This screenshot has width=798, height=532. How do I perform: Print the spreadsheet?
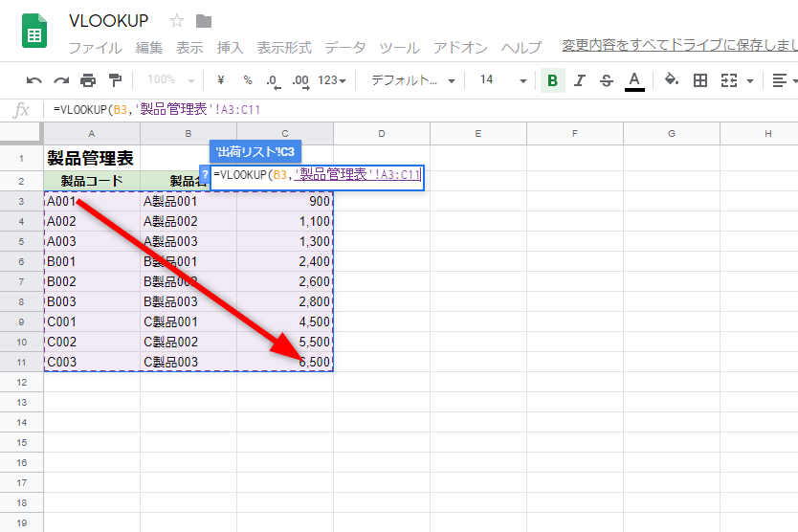pyautogui.click(x=88, y=80)
